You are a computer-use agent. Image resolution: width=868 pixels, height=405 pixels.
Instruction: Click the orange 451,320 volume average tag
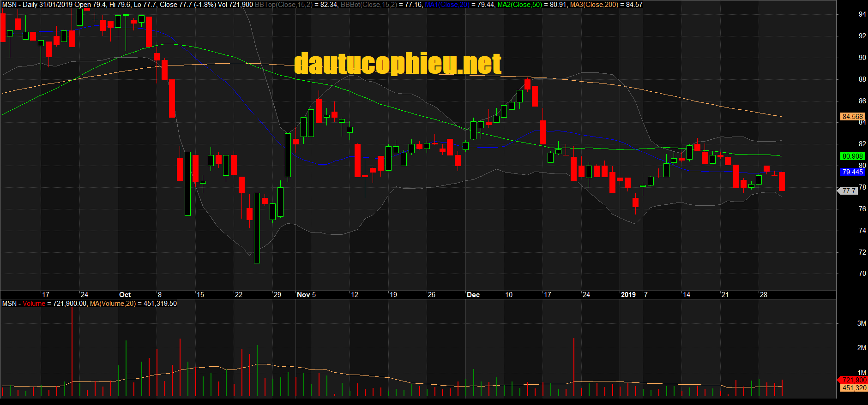854,388
